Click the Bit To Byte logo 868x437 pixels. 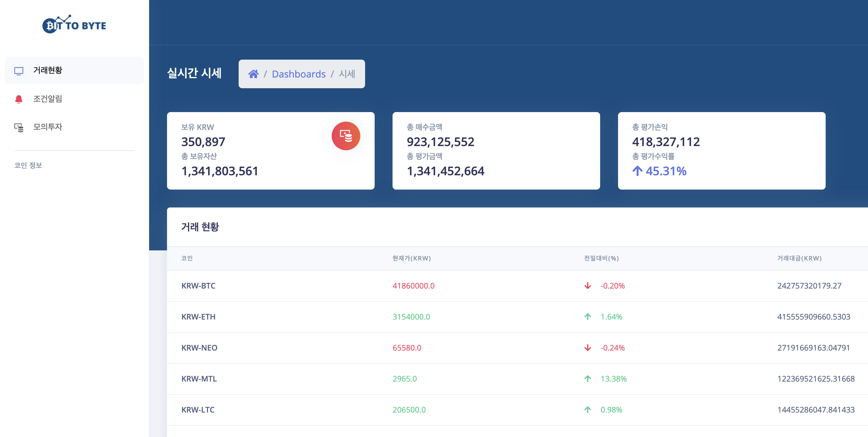click(74, 24)
